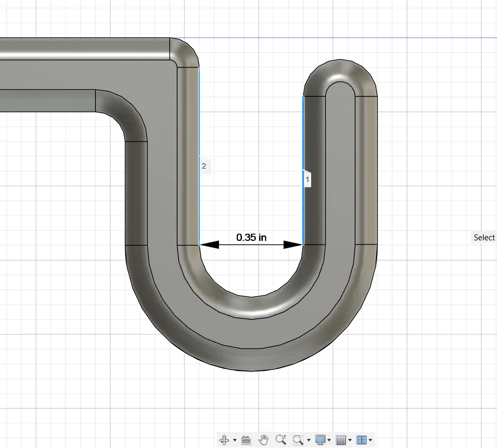
Task: Click the constraint marker labeled 2
Action: click(204, 166)
